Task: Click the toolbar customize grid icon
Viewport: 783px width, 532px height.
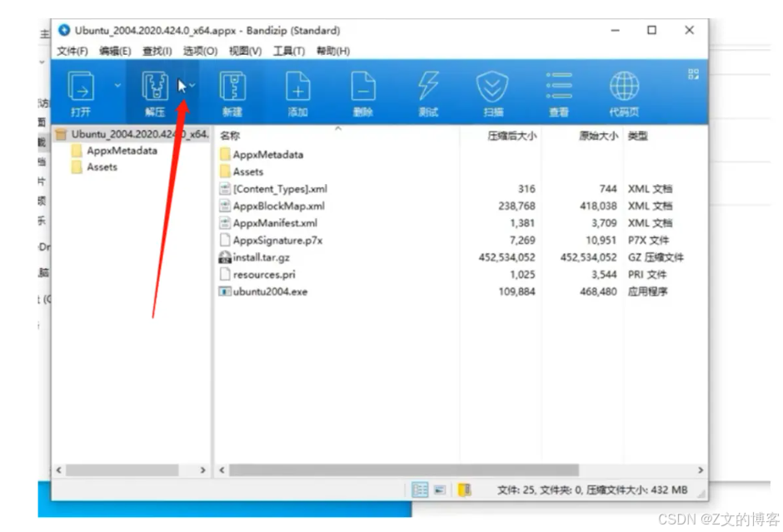Action: (693, 74)
